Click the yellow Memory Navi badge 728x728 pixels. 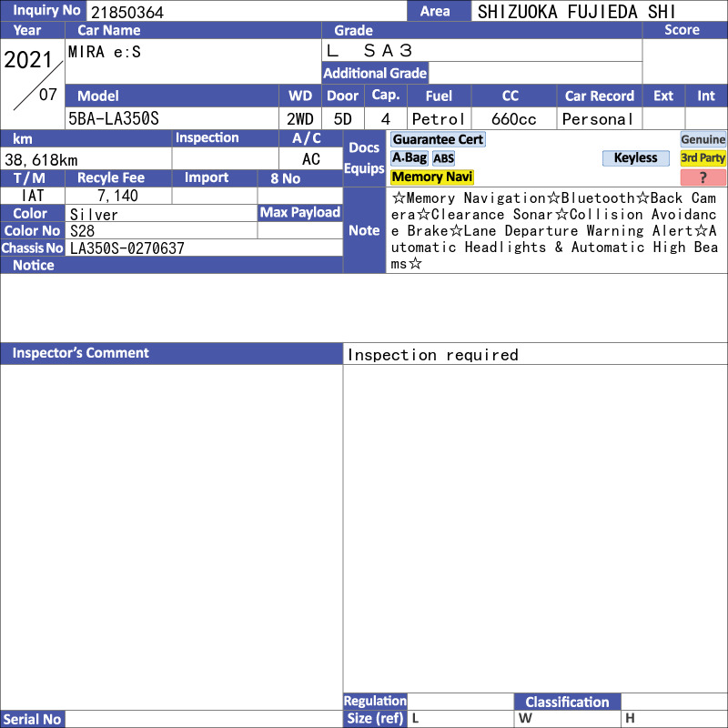tap(431, 177)
